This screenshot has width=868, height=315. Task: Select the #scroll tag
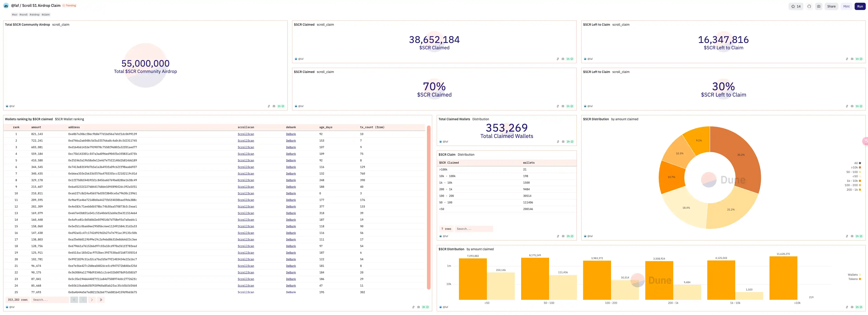pos(23,15)
